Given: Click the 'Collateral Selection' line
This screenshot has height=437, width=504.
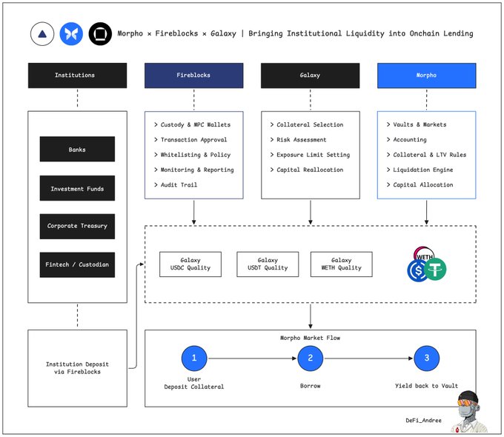Looking at the screenshot, I should [307, 124].
